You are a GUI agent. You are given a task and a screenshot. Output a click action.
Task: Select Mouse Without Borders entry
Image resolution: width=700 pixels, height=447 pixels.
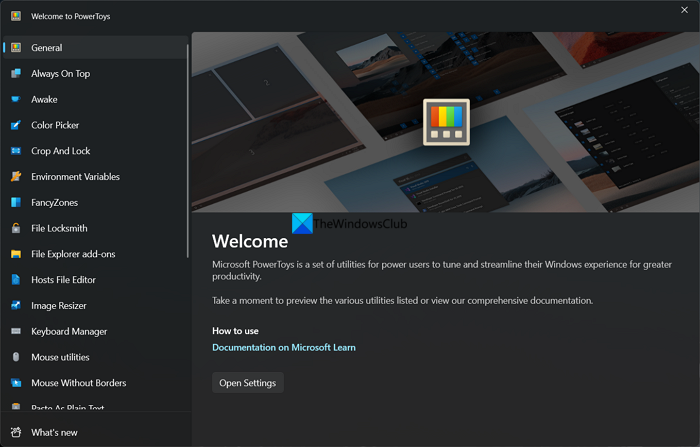[95, 383]
